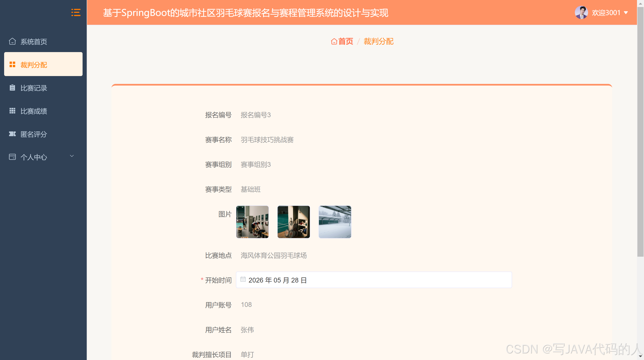This screenshot has height=360, width=644.
Task: Open the snowy court thumbnail
Action: click(335, 222)
